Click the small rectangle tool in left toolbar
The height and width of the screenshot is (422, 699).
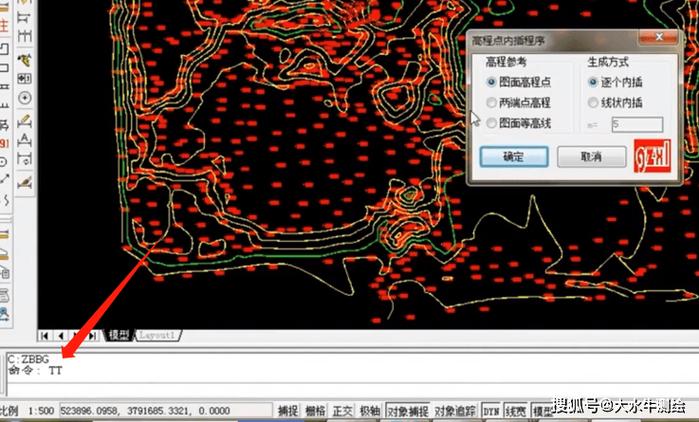pos(5,48)
